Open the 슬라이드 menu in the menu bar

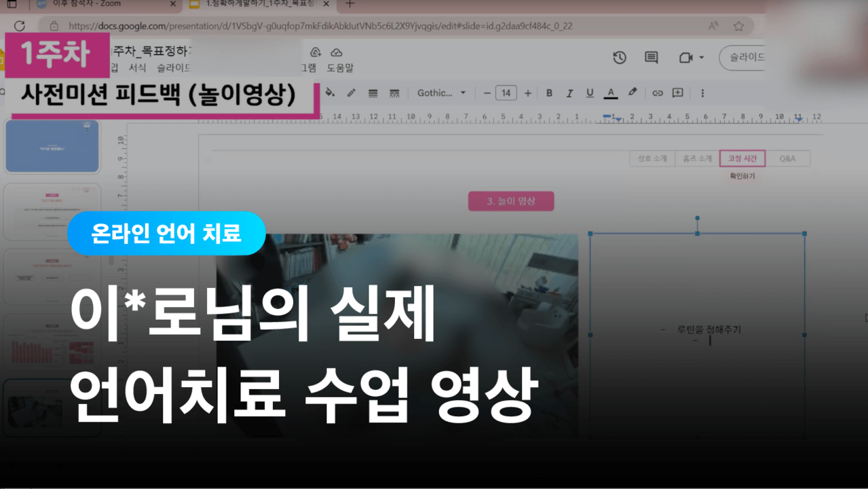click(x=174, y=68)
